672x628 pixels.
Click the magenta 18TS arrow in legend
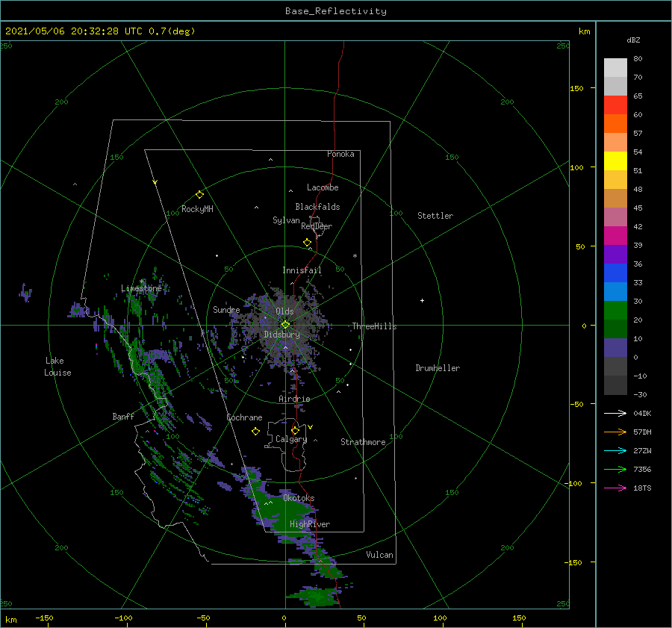(x=615, y=488)
